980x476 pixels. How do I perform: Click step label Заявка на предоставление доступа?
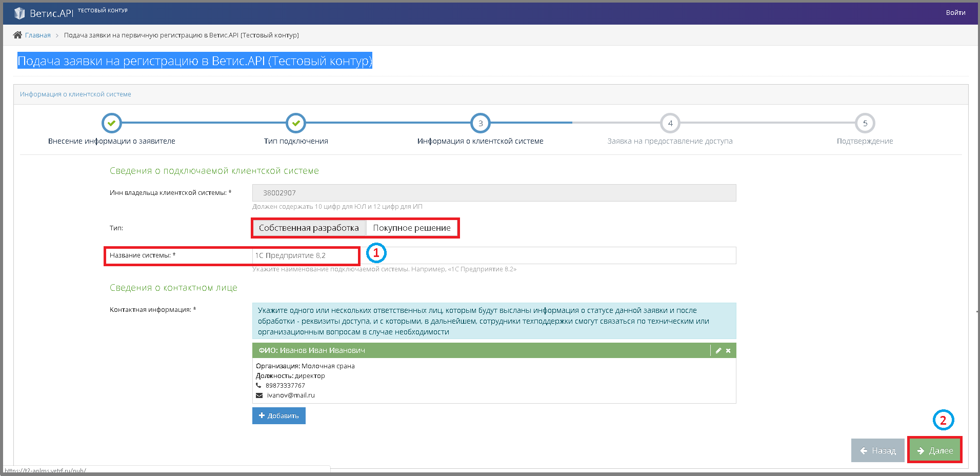670,141
